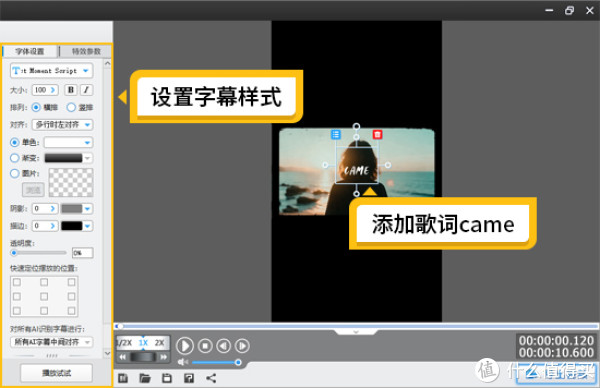Click the share icon in bottom toolbar
Image resolution: width=600 pixels, height=388 pixels.
[211, 378]
